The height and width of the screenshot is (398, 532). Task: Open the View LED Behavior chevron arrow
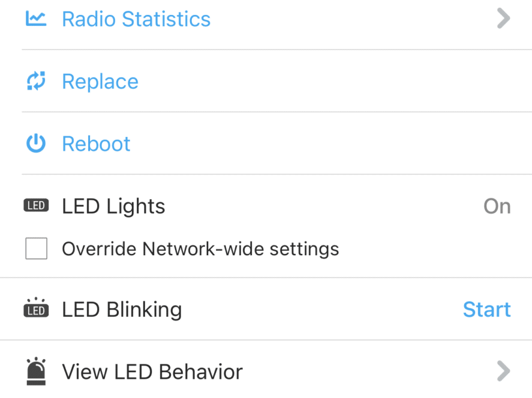click(x=503, y=371)
